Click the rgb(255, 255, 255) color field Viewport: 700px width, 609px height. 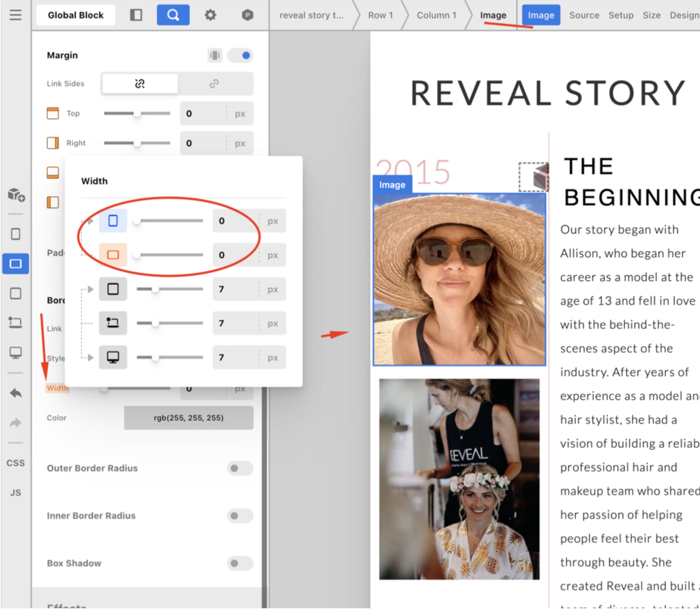189,418
